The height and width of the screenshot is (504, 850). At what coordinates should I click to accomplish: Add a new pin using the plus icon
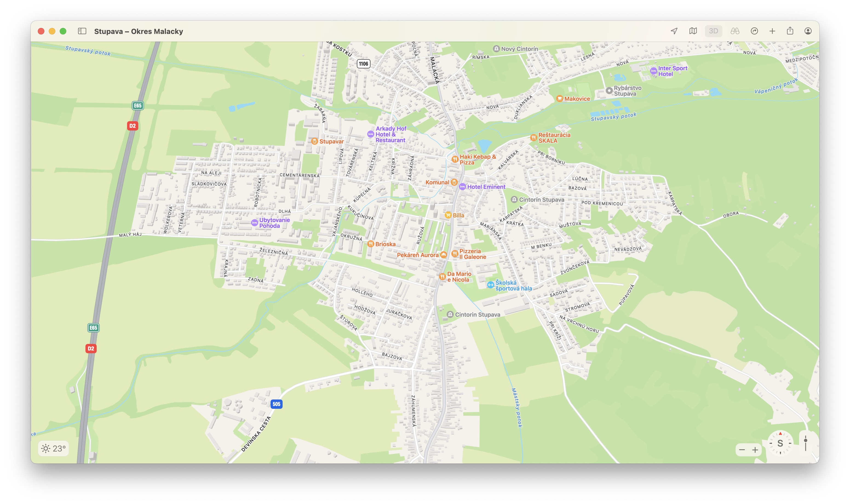pyautogui.click(x=772, y=31)
